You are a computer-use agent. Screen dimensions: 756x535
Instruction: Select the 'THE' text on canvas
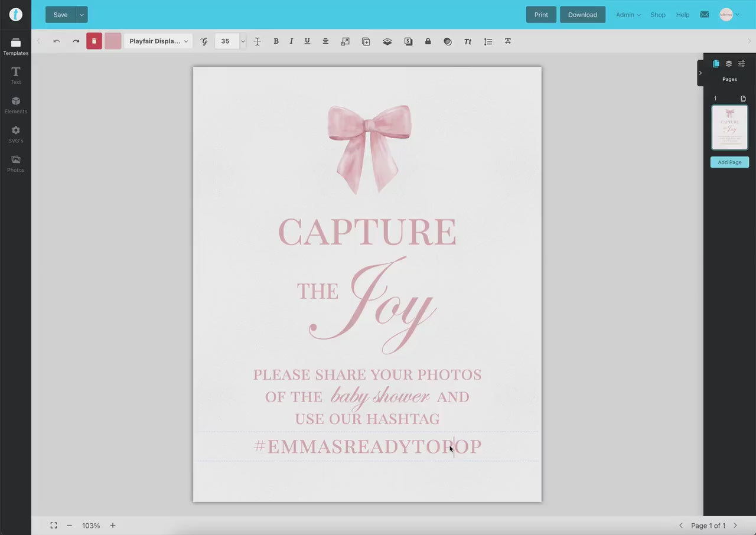coord(317,292)
